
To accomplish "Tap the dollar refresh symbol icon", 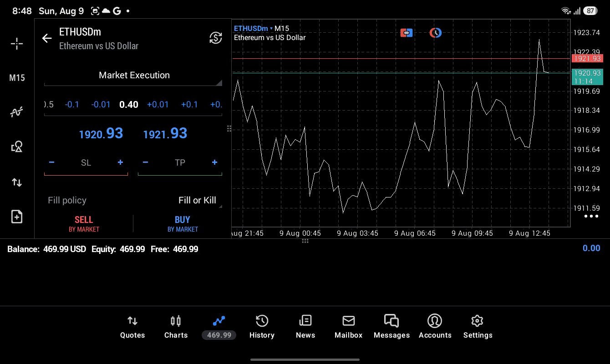I will coord(215,38).
